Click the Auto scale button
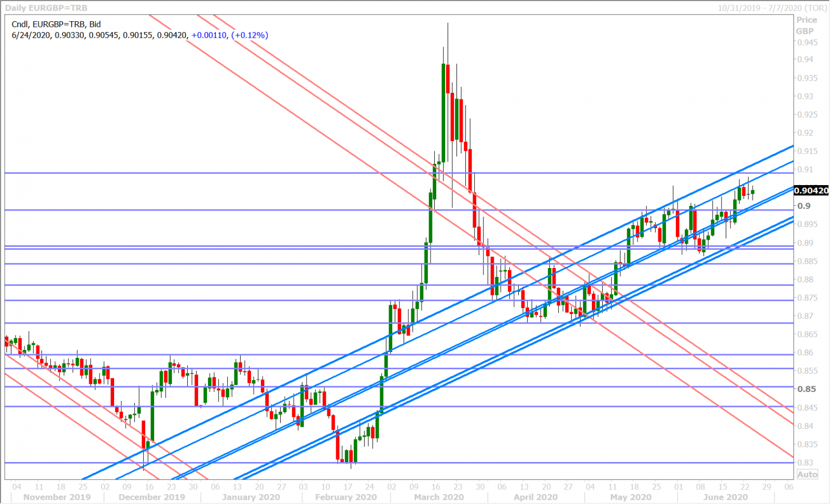Image resolution: width=830 pixels, height=504 pixels. pos(807,474)
